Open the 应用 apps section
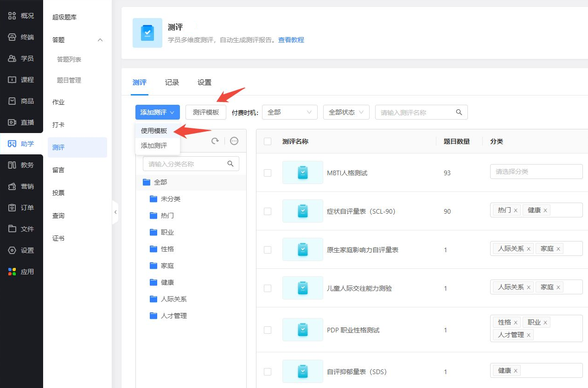Image resolution: width=588 pixels, height=388 pixels. (21, 272)
